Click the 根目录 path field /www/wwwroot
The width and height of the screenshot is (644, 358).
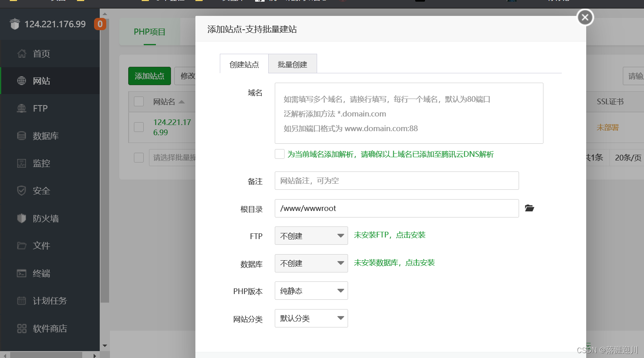coord(396,208)
